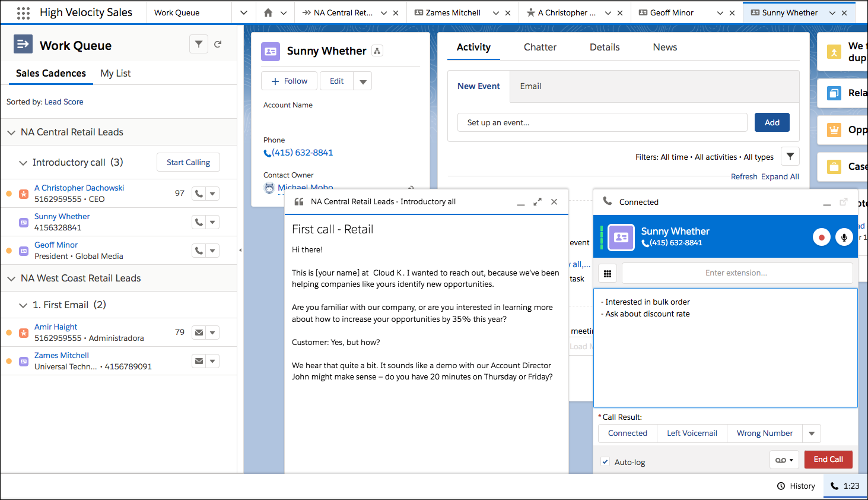The height and width of the screenshot is (500, 868).
Task: Close the Geoff Minor workspace tab
Action: 732,12
